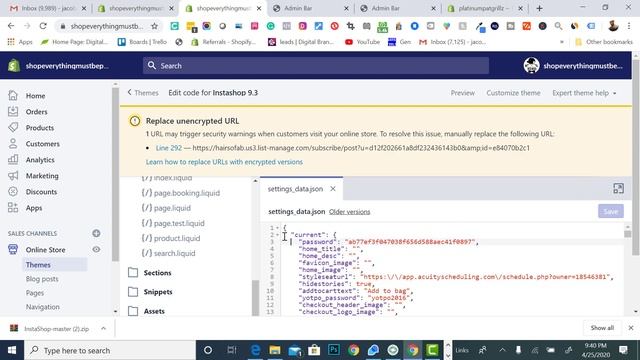Open Pages submenu item
The image size is (640, 360).
tap(35, 293)
